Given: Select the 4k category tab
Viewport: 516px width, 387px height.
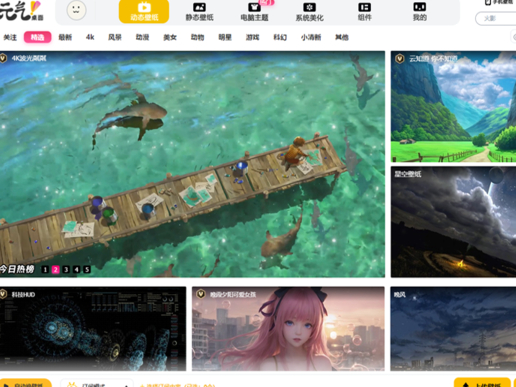Looking at the screenshot, I should coord(90,37).
